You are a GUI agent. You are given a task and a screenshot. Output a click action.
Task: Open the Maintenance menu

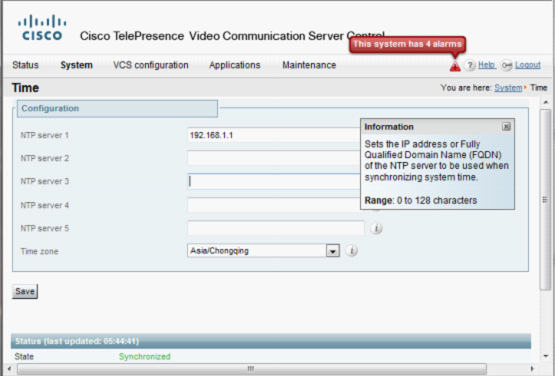pos(309,65)
